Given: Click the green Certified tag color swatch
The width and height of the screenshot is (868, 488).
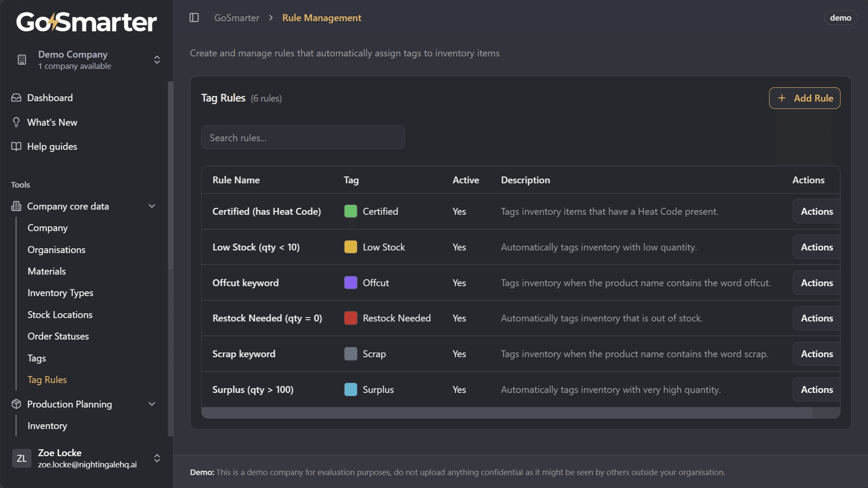Looking at the screenshot, I should 351,211.
